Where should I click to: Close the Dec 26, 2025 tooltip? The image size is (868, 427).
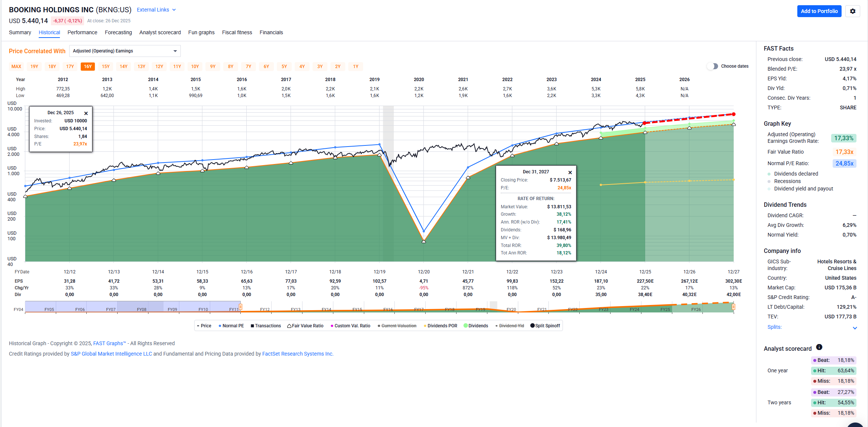(x=86, y=113)
